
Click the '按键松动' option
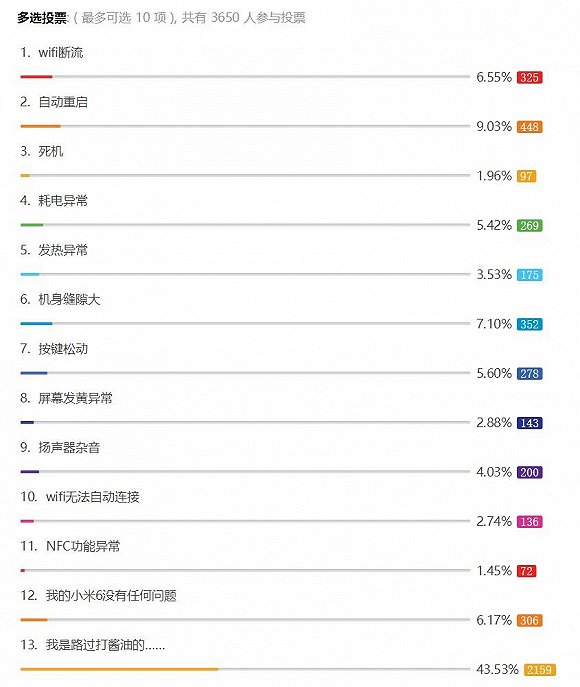[x=63, y=349]
